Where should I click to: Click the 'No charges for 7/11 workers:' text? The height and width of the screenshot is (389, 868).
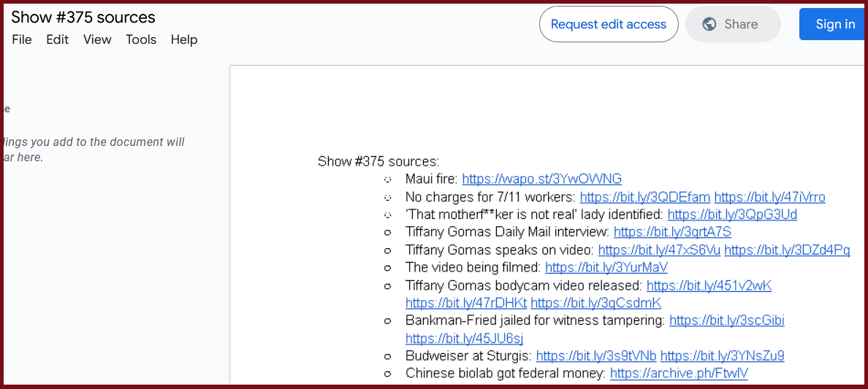coord(490,197)
